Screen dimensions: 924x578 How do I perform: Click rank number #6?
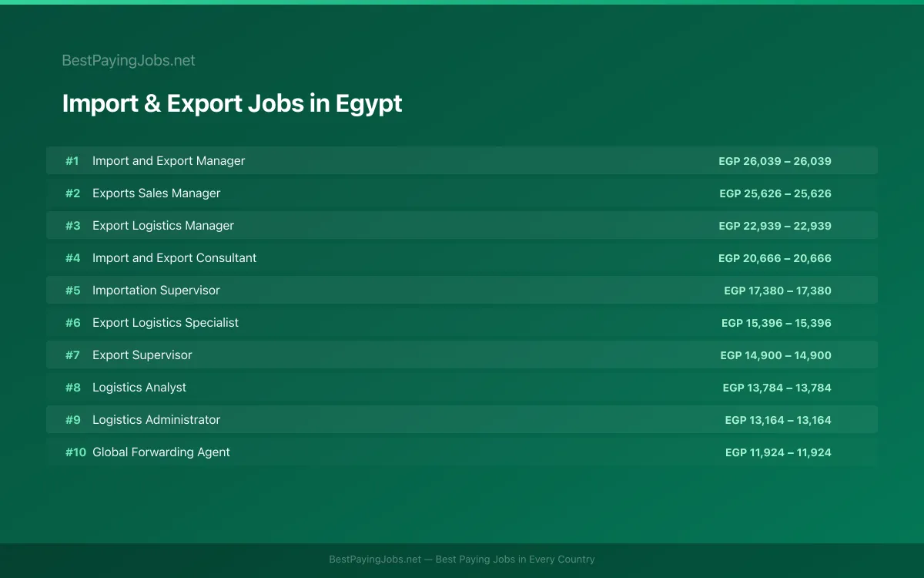pos(72,323)
